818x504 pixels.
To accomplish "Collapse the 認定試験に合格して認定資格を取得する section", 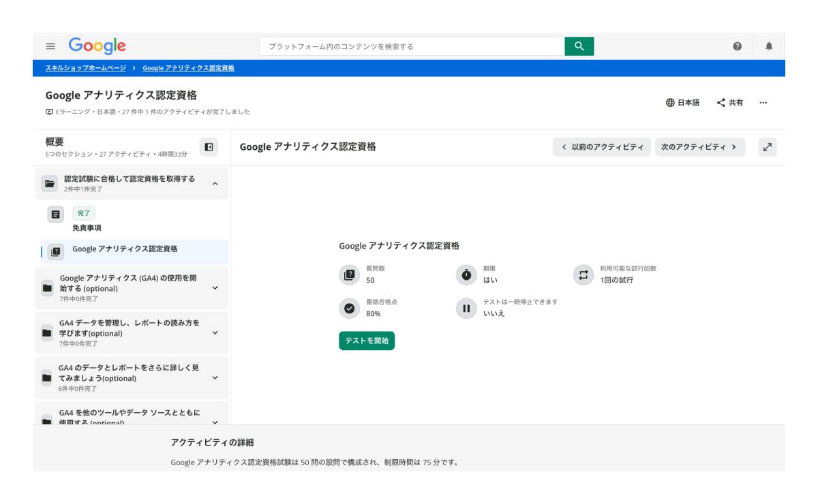I will coord(216,184).
